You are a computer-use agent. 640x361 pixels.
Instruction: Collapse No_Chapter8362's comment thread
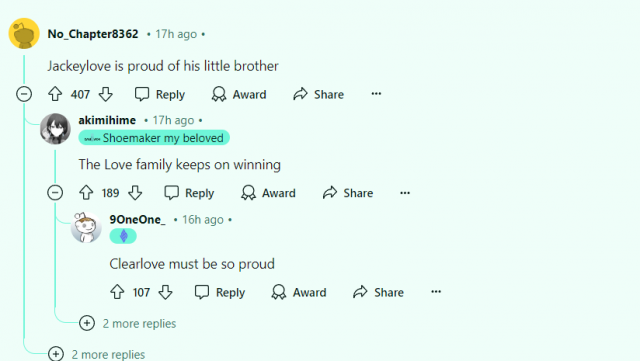24,94
